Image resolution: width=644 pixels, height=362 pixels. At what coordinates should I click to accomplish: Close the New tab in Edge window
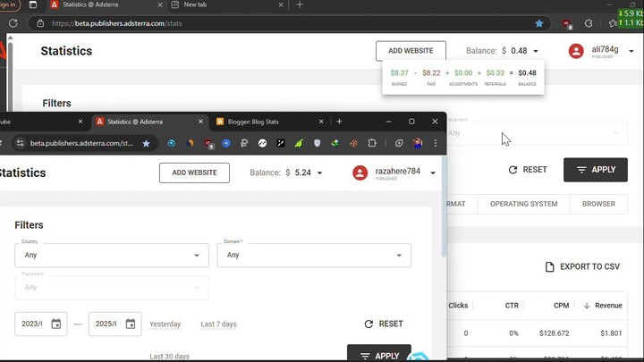281,5
